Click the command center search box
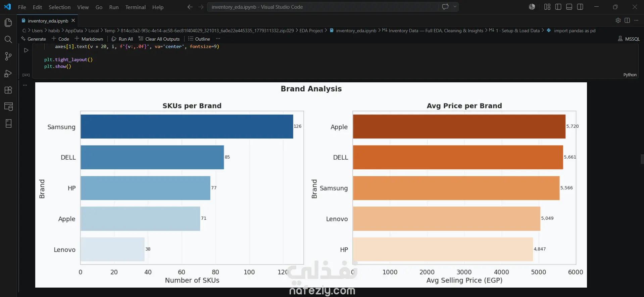 (x=323, y=7)
